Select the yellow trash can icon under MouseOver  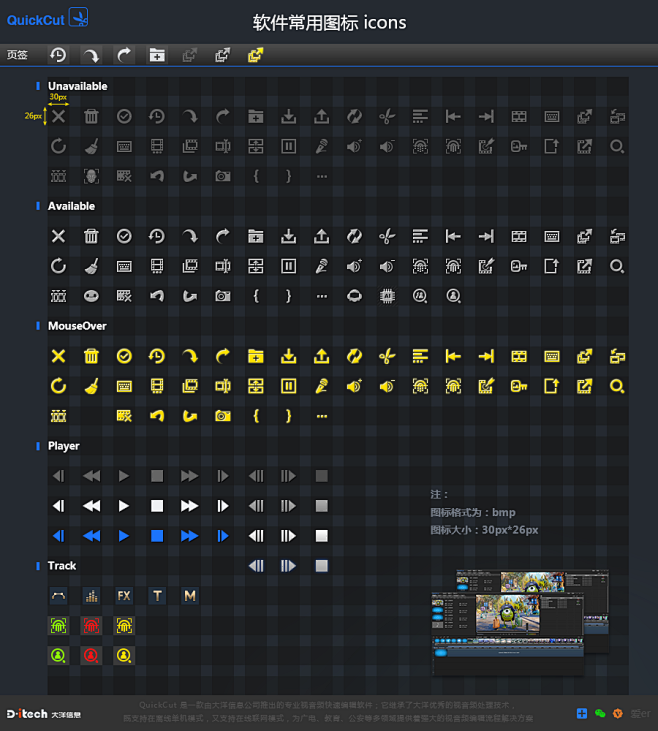pyautogui.click(x=91, y=356)
